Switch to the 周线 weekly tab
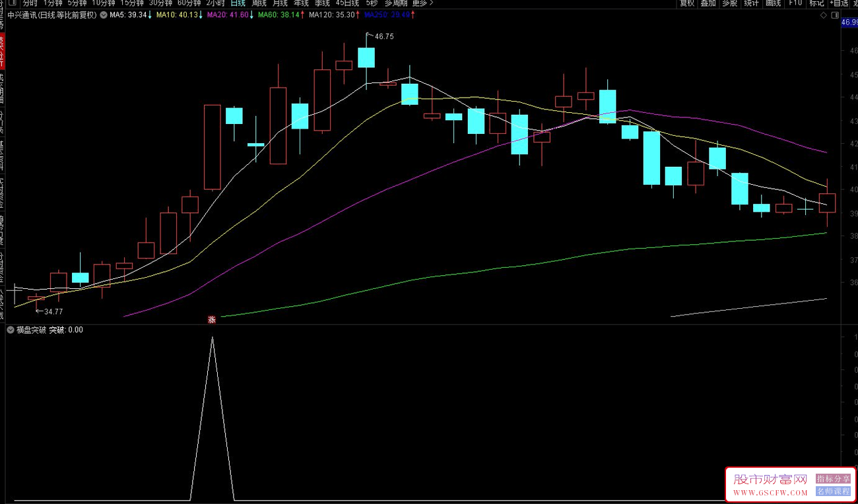858x504 pixels. point(259,3)
